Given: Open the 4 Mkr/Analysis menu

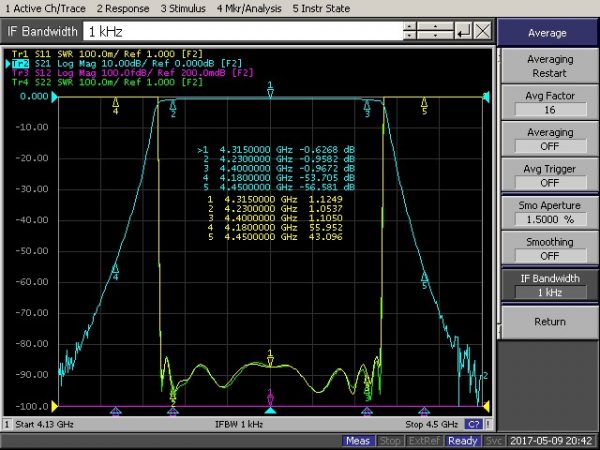Looking at the screenshot, I should click(x=249, y=7).
